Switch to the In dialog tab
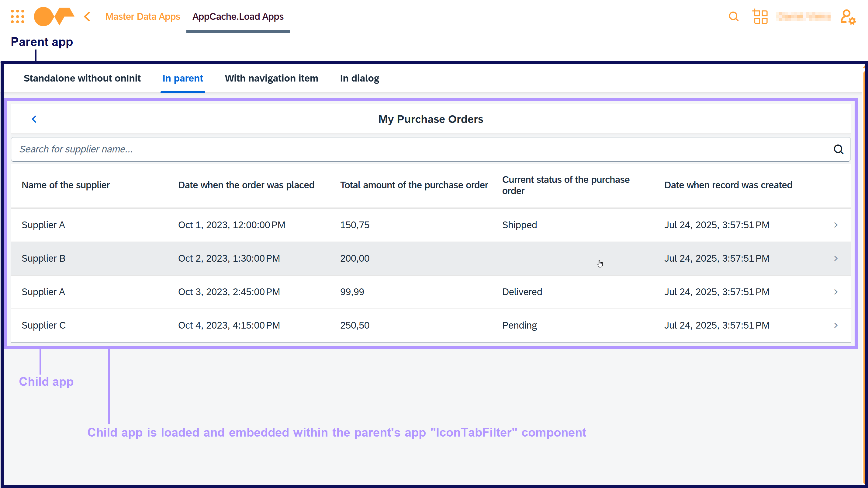868x488 pixels. point(360,78)
